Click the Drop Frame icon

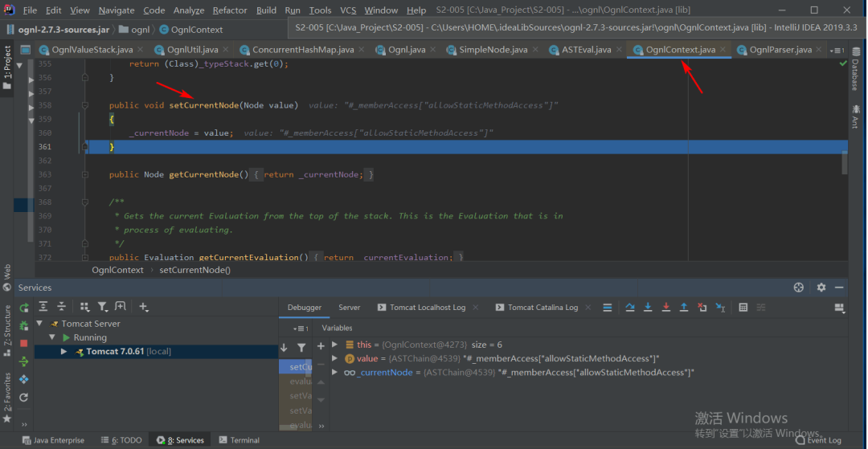[x=702, y=308]
